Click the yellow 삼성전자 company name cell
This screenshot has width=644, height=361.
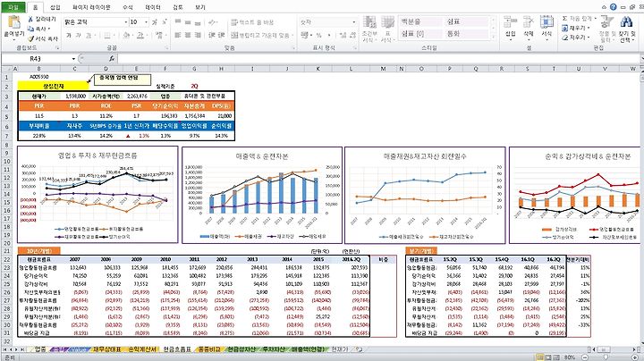tap(54, 86)
